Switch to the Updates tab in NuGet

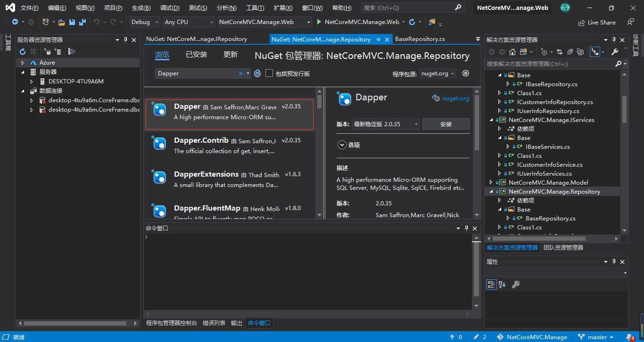pos(231,55)
